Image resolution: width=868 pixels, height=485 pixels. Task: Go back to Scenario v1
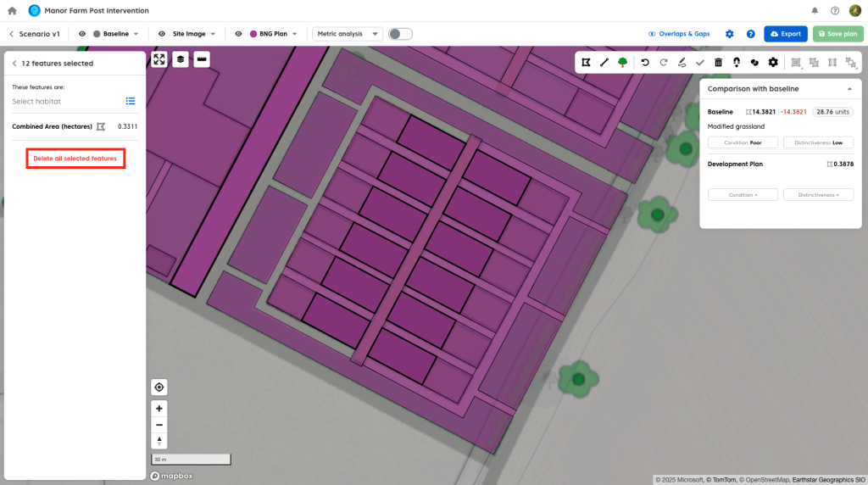coord(13,34)
